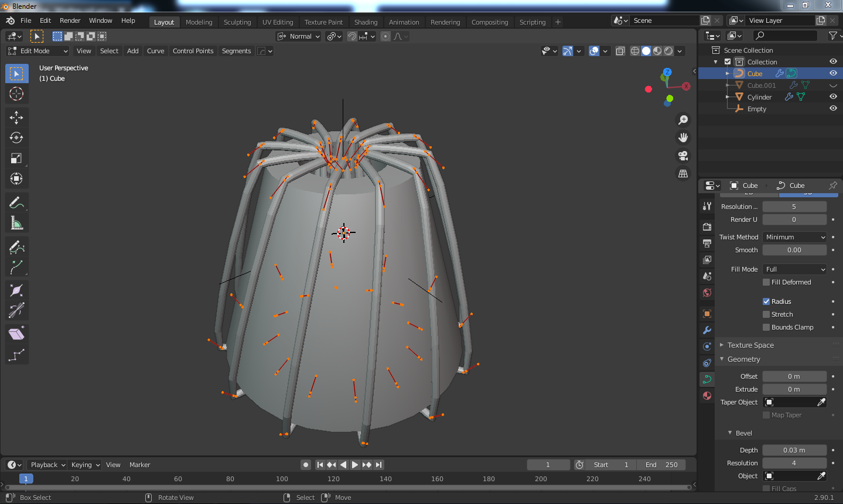Select the Measure tool
The height and width of the screenshot is (504, 843).
(16, 223)
